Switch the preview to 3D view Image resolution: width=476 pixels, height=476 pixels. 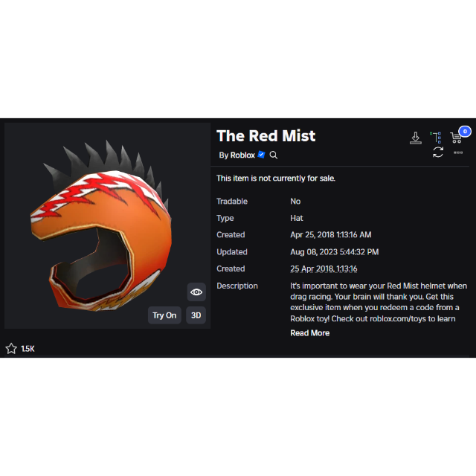pos(196,315)
